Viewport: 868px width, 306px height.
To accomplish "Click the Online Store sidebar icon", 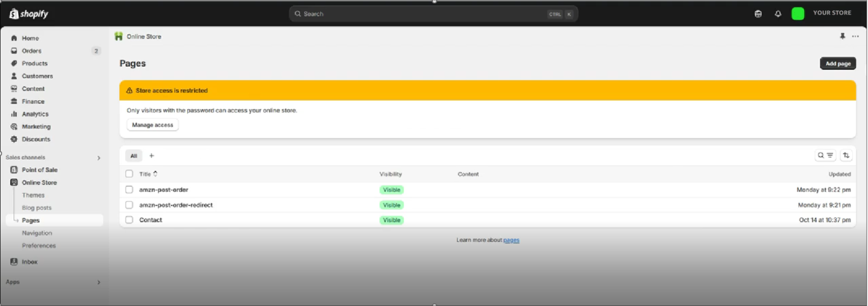I will click(x=14, y=183).
